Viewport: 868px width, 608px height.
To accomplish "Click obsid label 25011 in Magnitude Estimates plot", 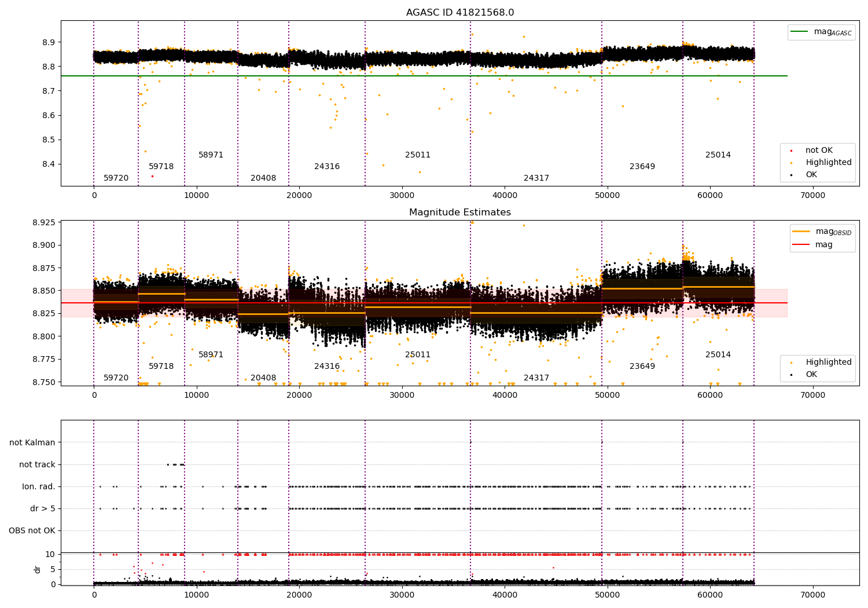I will pos(418,354).
